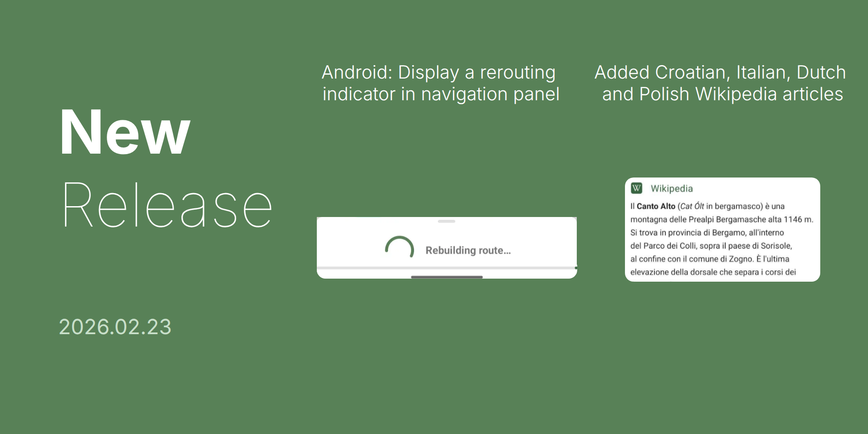This screenshot has width=868, height=434.
Task: Click the drag handle atop navigation panel
Action: coord(447,221)
